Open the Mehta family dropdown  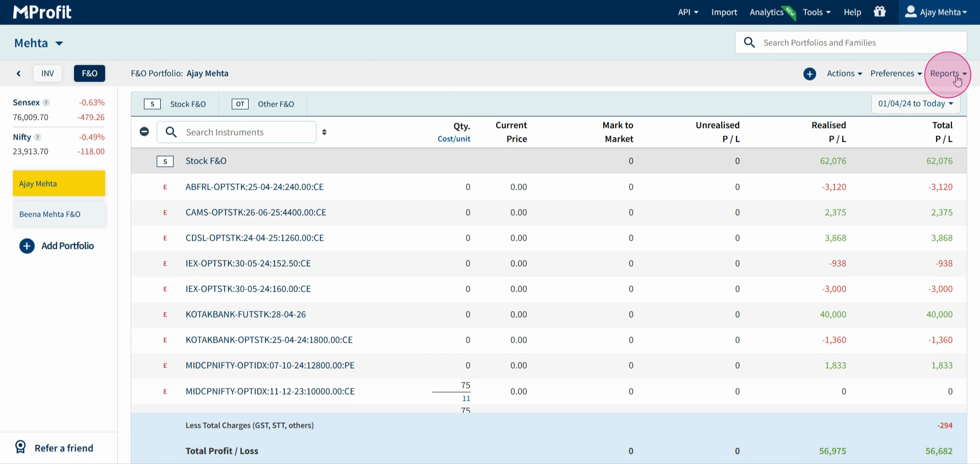(x=39, y=43)
